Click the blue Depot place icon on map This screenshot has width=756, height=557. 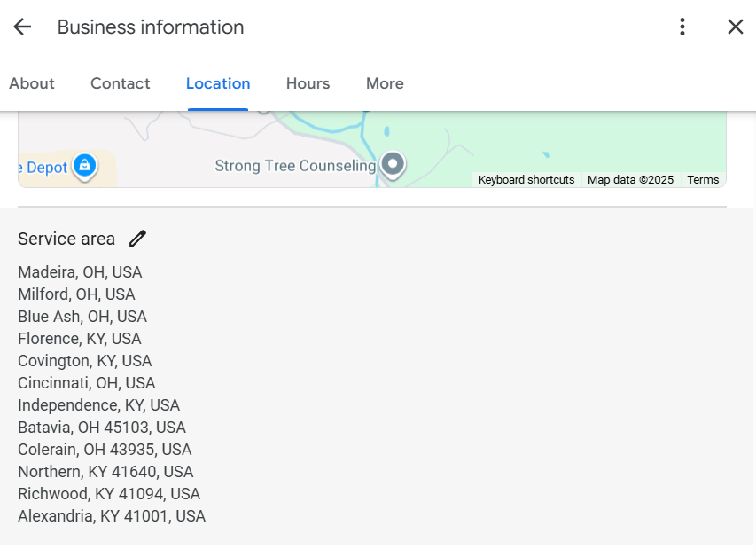pyautogui.click(x=85, y=166)
